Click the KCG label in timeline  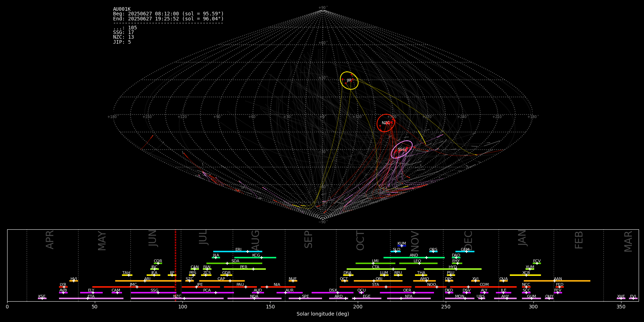256,255
